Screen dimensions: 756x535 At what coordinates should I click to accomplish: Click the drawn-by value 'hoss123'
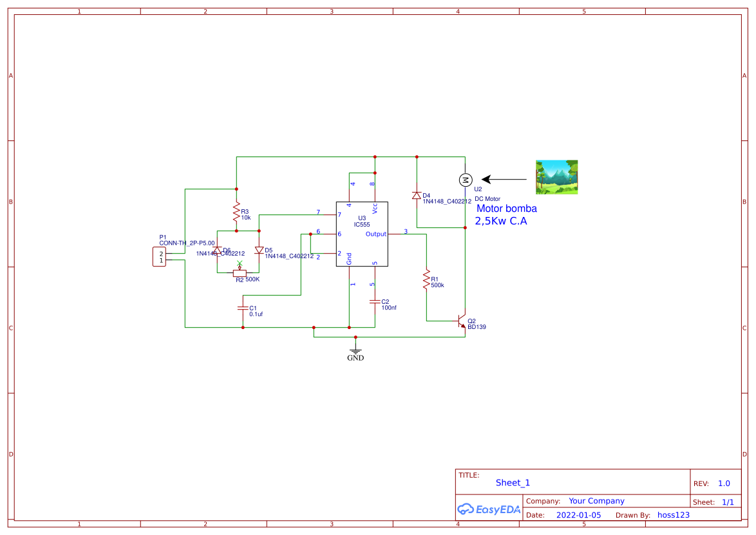coord(674,515)
